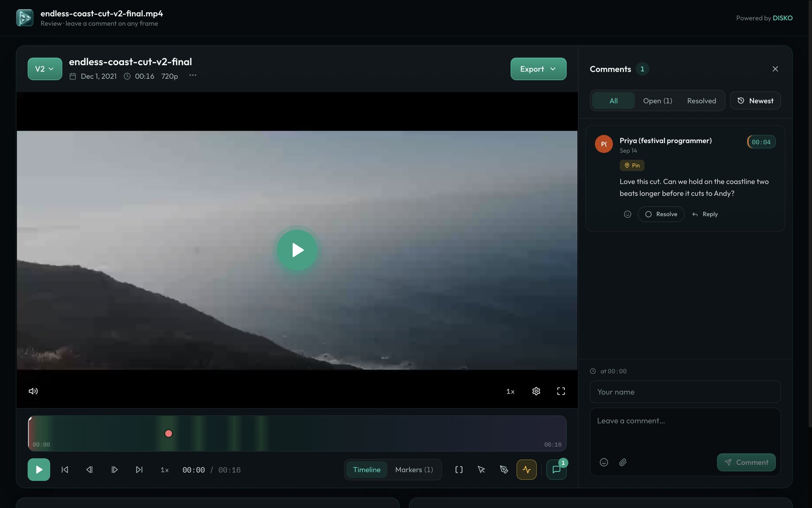Toggle the comments panel button with badge

coord(557,469)
